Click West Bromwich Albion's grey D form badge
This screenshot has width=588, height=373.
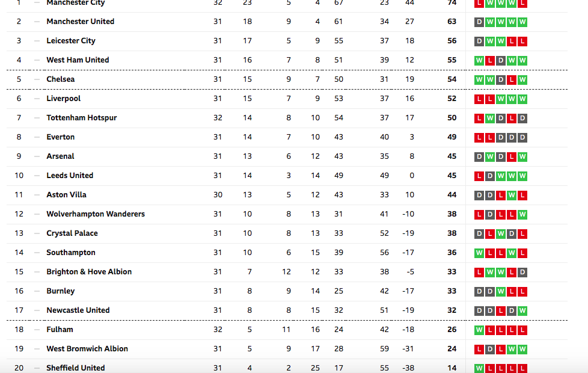coord(490,350)
